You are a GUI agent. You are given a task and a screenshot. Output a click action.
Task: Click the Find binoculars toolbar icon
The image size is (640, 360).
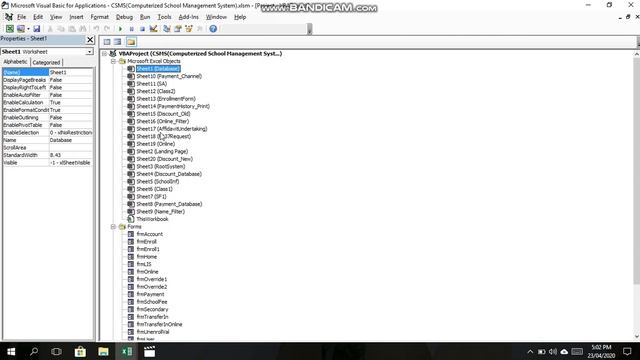click(83, 29)
